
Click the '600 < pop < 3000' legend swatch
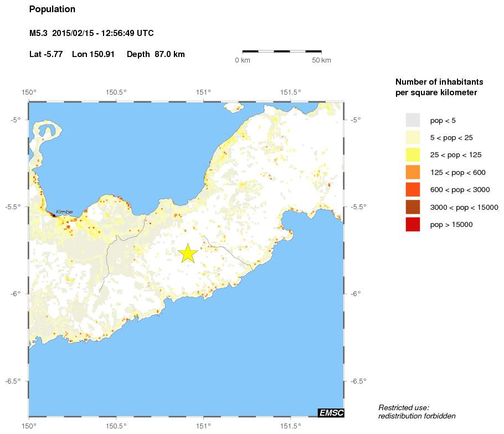tap(413, 189)
